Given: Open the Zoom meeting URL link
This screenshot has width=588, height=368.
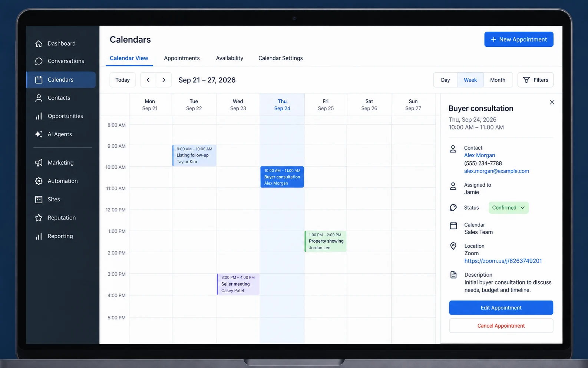Looking at the screenshot, I should pos(503,261).
